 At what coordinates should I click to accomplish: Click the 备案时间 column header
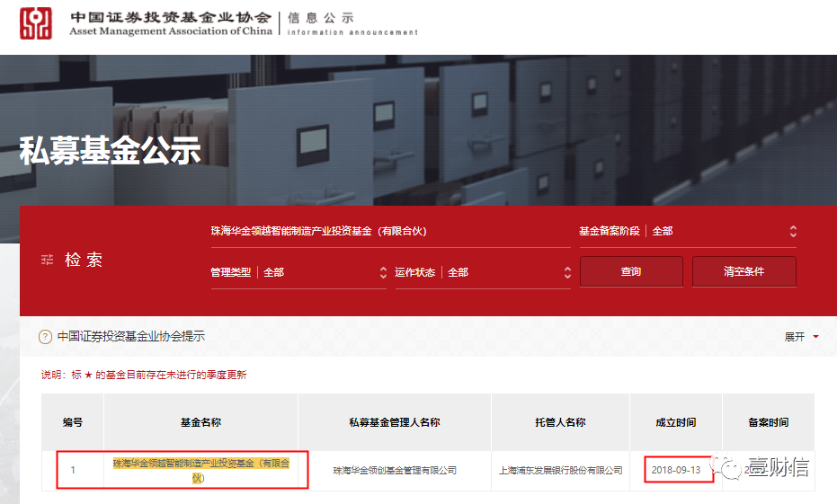tap(768, 422)
